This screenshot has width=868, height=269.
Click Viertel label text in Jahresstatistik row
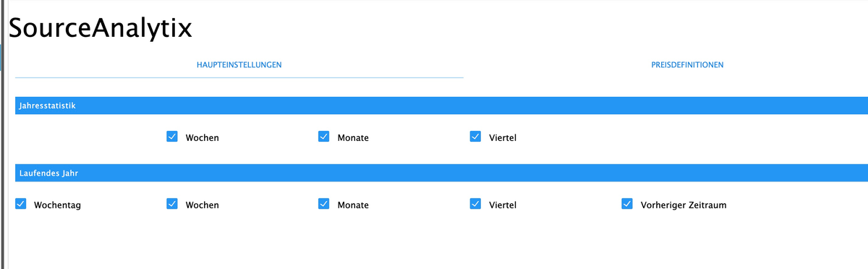[503, 138]
